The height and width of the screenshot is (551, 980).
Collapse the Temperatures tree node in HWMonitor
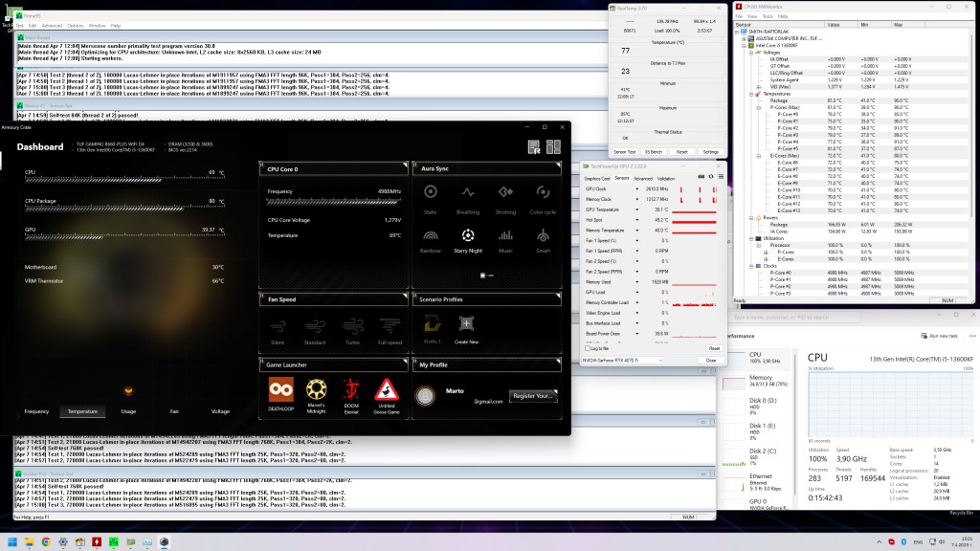[x=750, y=94]
